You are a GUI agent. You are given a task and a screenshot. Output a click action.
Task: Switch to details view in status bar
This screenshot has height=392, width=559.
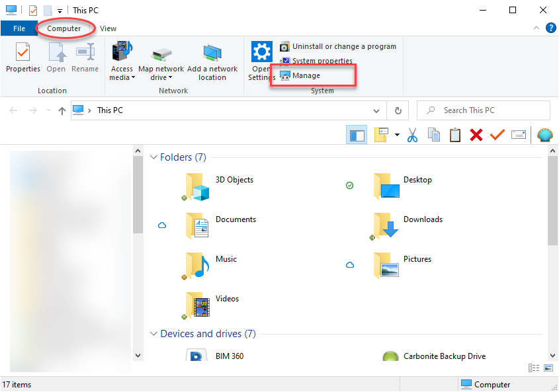(534, 368)
